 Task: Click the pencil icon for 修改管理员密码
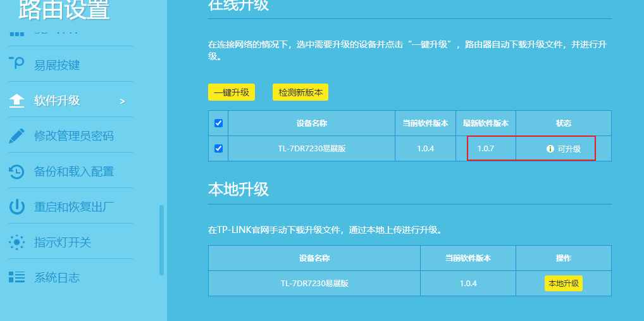coord(16,135)
